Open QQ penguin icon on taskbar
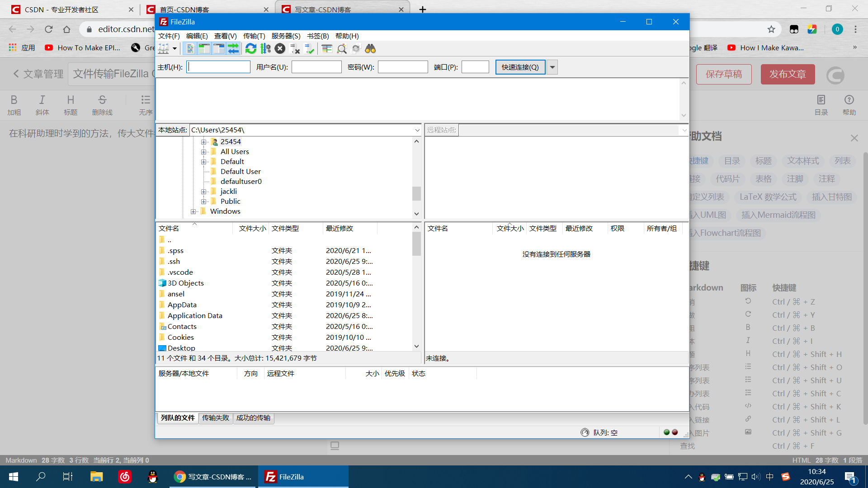The image size is (868, 488). pyautogui.click(x=153, y=477)
